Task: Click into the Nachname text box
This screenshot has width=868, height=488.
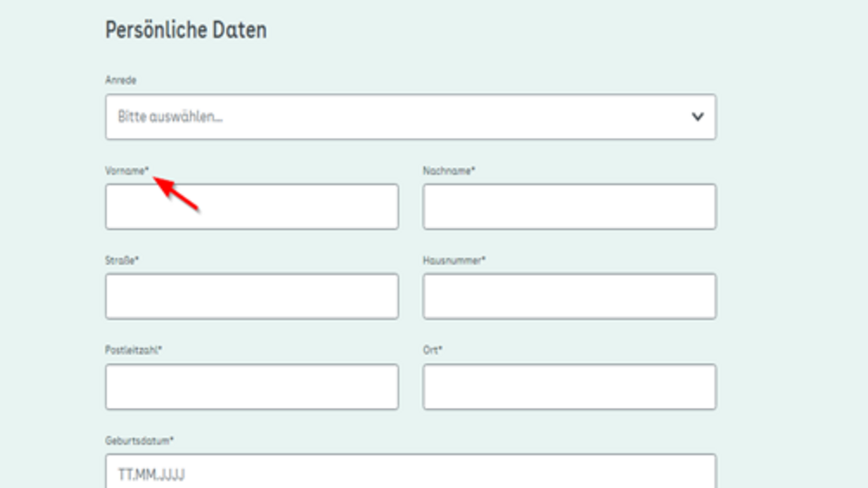Action: tap(569, 207)
